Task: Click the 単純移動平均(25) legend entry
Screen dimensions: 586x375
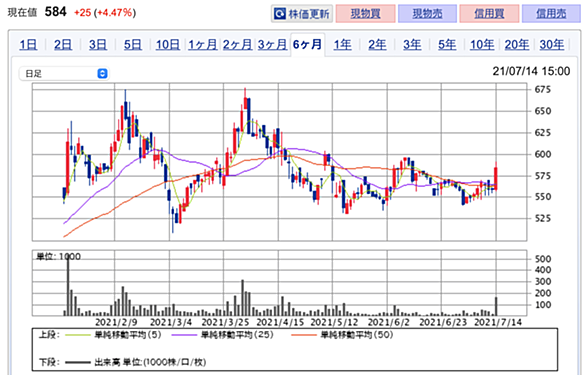Action: (x=237, y=335)
